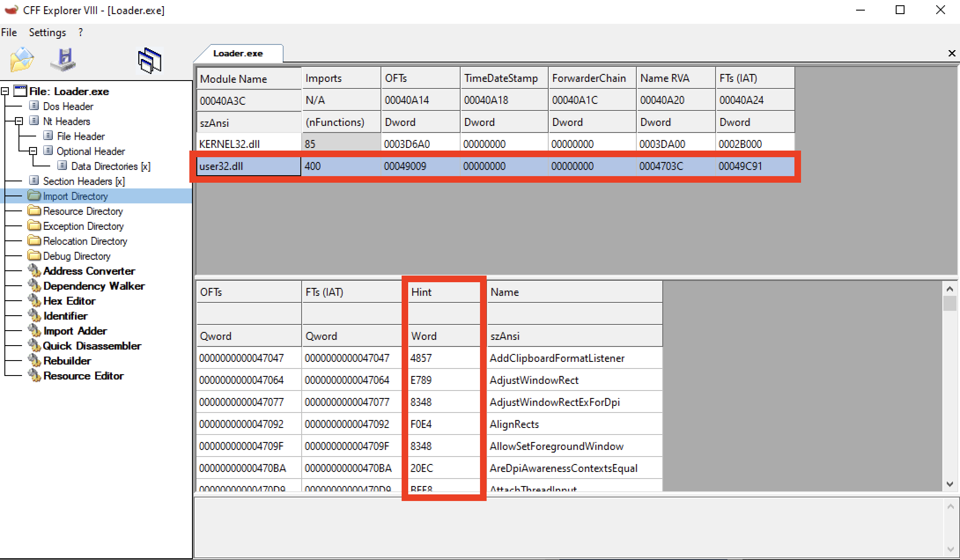Click the up arrow of function list scrollbar
The width and height of the screenshot is (960, 560).
pos(949,289)
